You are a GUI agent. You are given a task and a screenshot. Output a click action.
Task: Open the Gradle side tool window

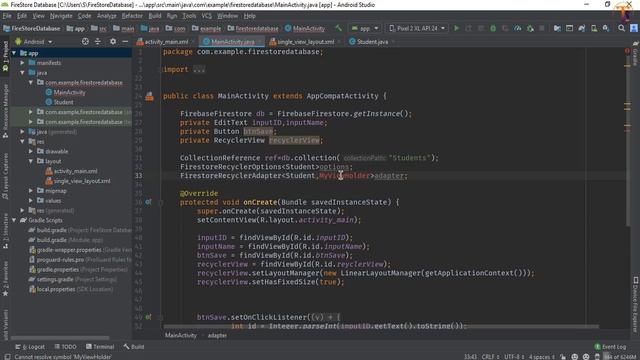635,54
